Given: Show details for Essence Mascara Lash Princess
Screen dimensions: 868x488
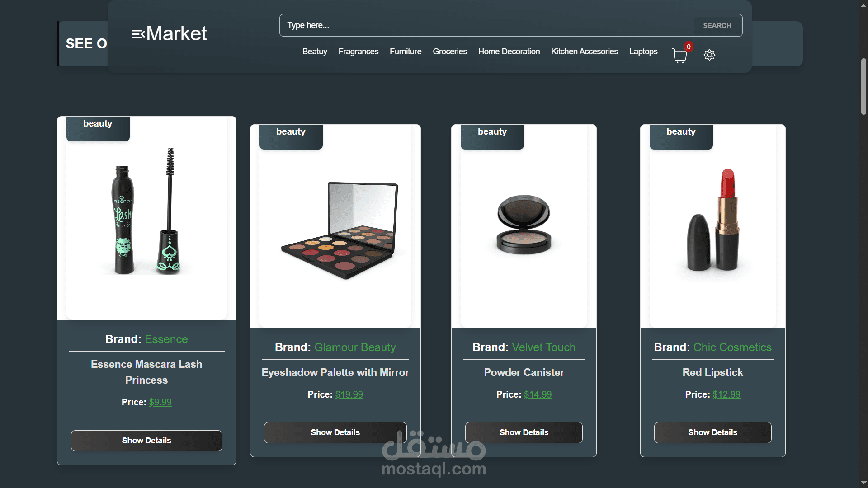Looking at the screenshot, I should click(146, 441).
